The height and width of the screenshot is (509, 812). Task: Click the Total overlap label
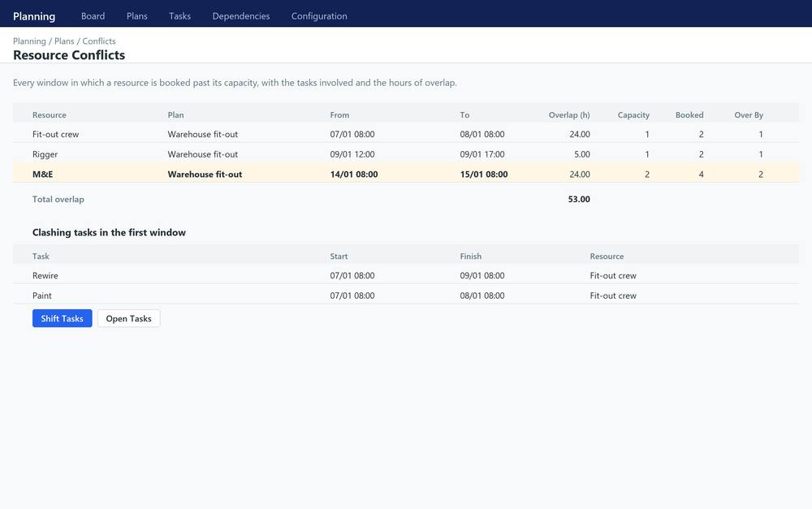(x=58, y=199)
